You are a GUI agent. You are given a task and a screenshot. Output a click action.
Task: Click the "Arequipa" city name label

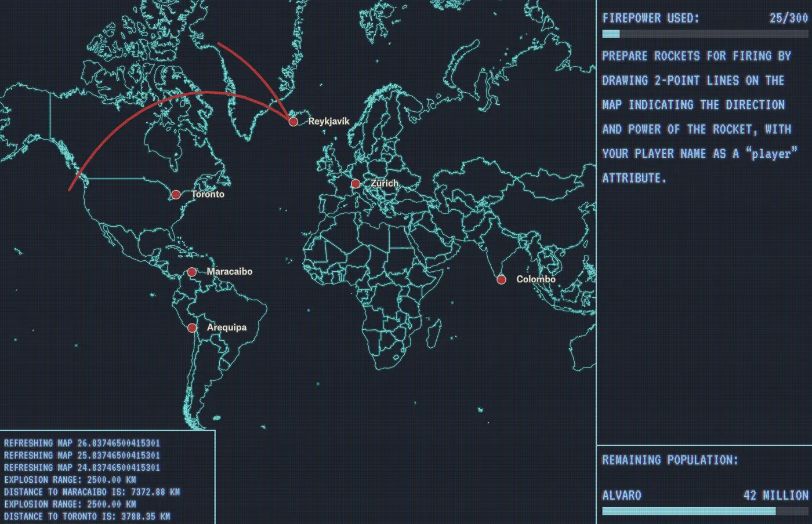(x=227, y=327)
